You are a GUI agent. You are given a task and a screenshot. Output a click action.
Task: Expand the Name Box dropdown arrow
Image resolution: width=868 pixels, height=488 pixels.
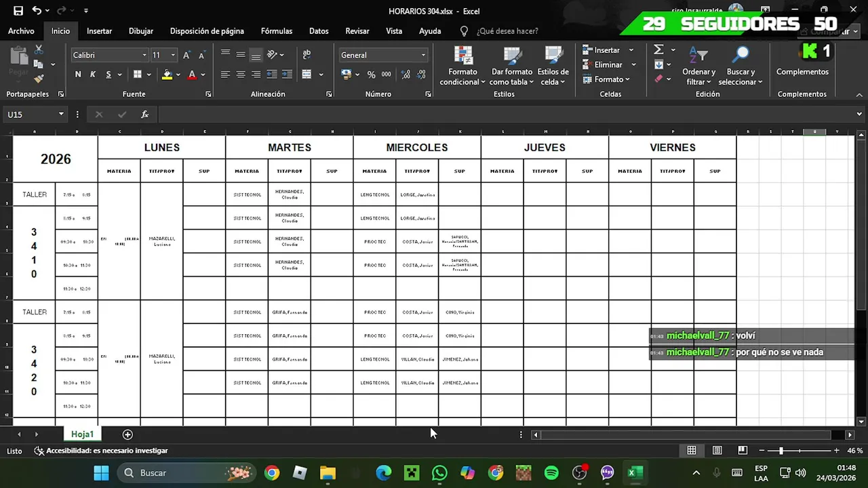coord(61,115)
